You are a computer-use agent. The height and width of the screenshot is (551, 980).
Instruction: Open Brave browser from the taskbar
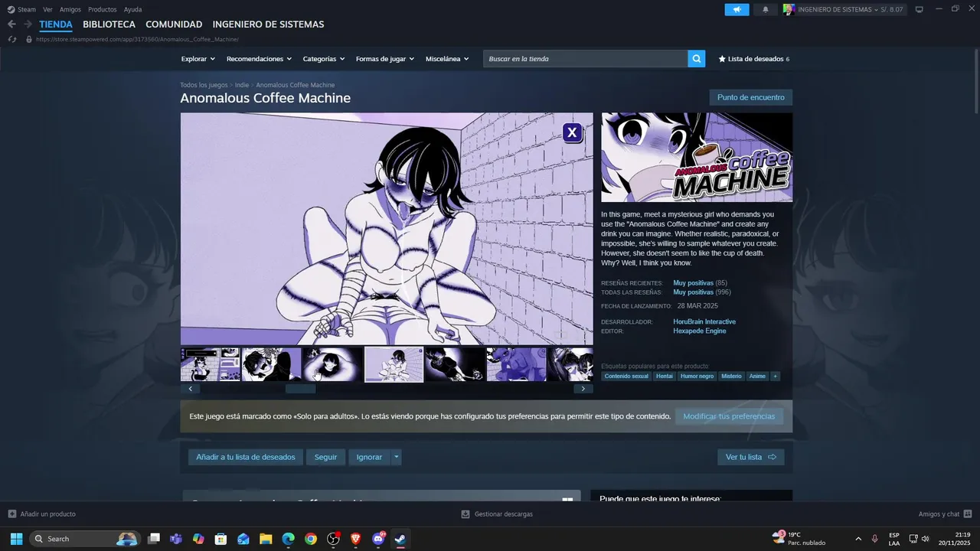[x=356, y=539]
